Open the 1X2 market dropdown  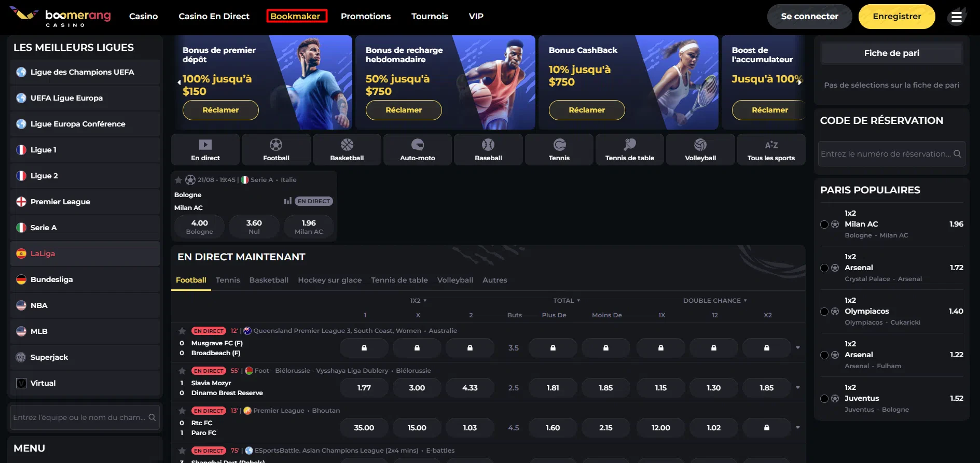click(418, 301)
